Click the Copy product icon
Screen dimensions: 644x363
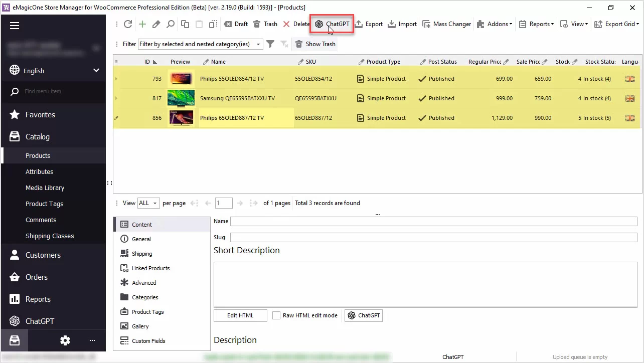[185, 24]
